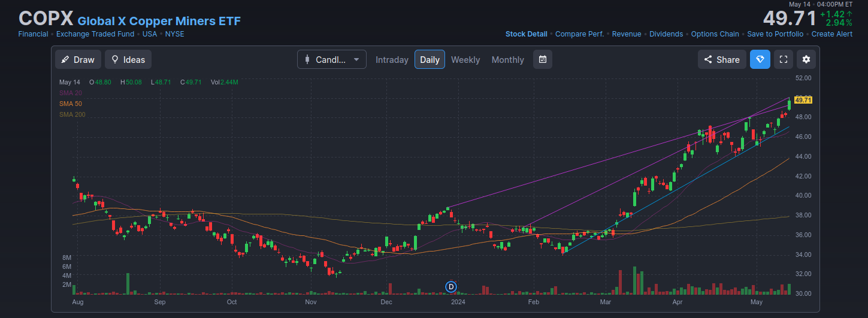Toggle the SMA 200 indicator label
868x318 pixels.
click(72, 114)
